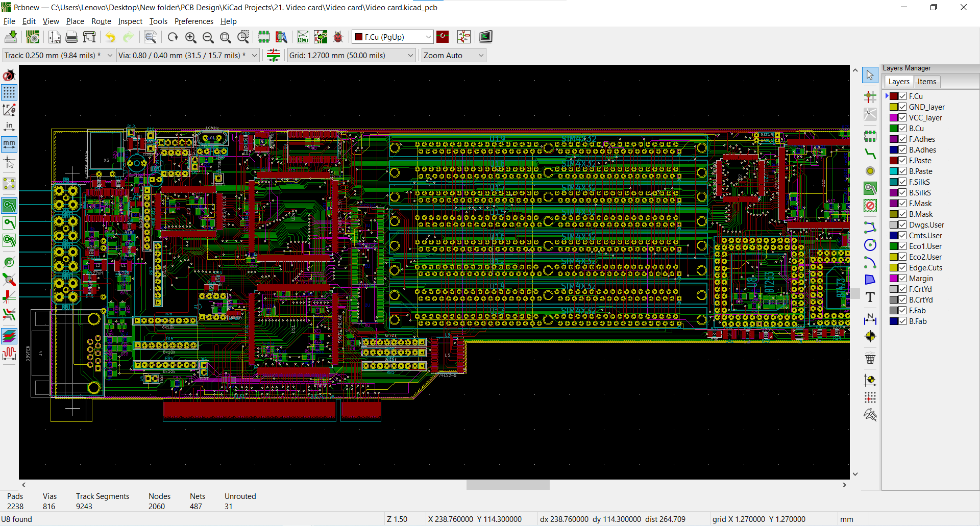980x526 pixels.
Task: Click the horizontal scrollbar thumb
Action: 507,485
